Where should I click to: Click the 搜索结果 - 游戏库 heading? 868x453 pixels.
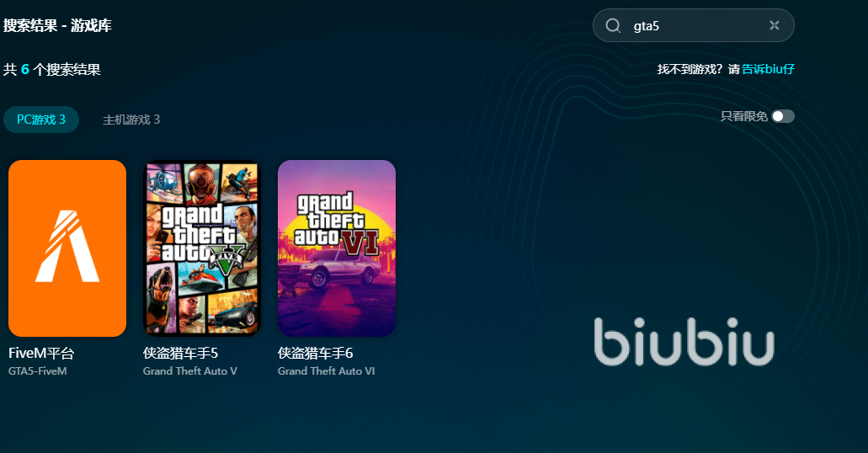coord(57,25)
